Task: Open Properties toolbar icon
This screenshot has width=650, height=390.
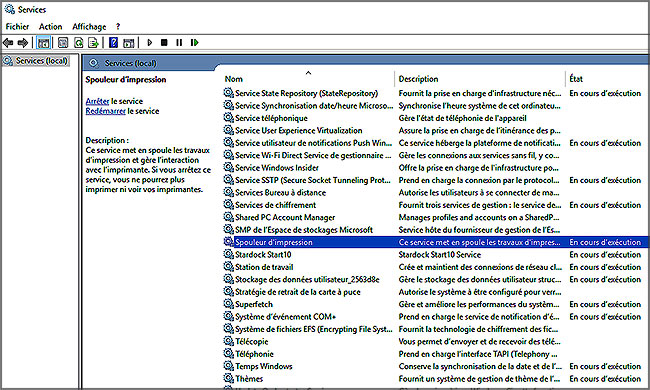Action: (x=63, y=42)
